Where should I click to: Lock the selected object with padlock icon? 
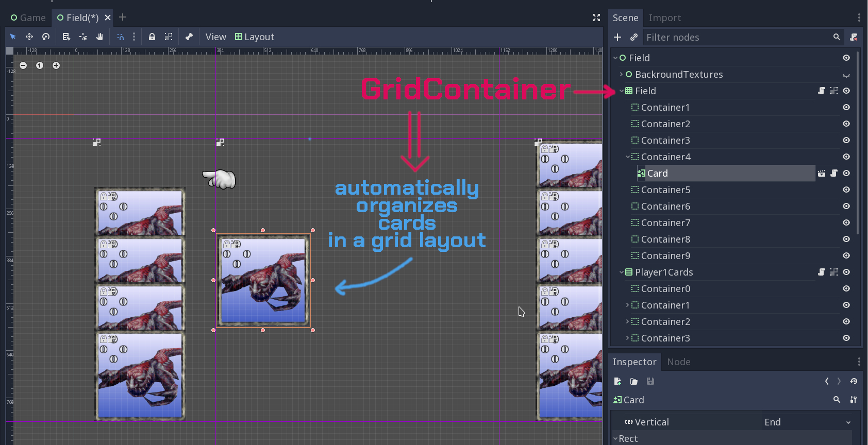click(152, 37)
